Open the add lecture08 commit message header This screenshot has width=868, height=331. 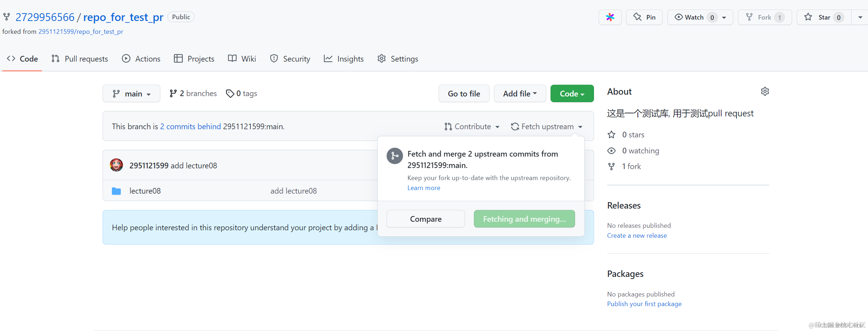point(194,165)
